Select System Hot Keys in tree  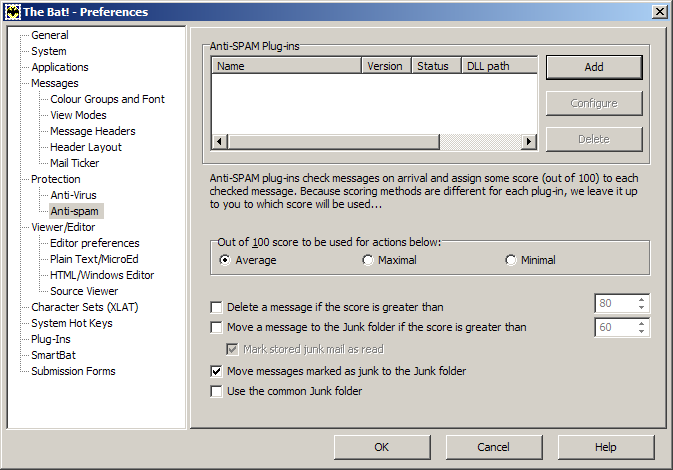[x=71, y=323]
